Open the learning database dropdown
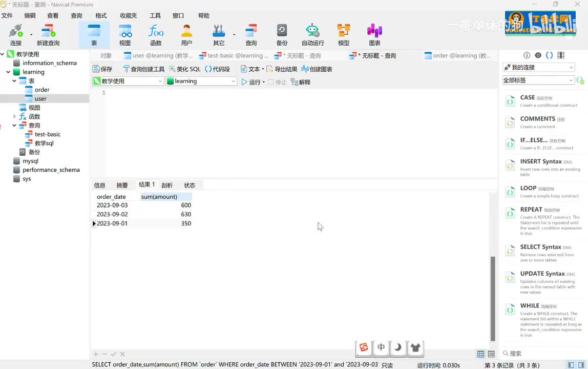Screen dimensions: 588x369 201,81
